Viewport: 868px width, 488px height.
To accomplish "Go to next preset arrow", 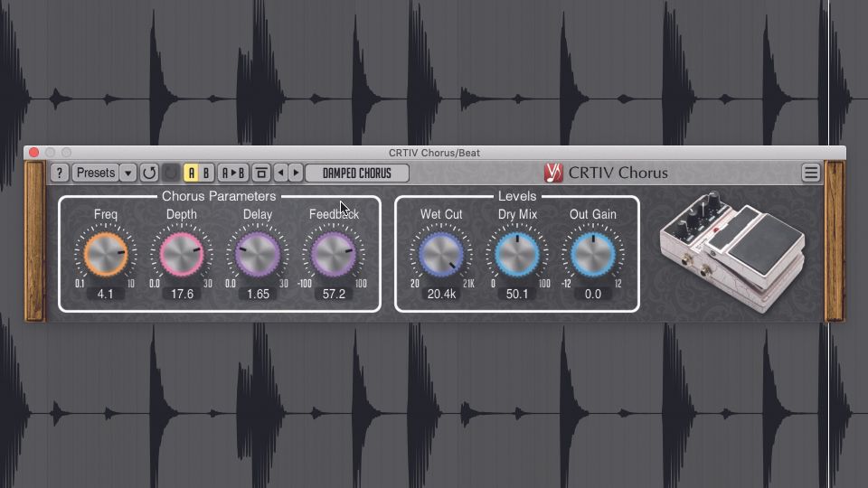I will click(x=296, y=174).
